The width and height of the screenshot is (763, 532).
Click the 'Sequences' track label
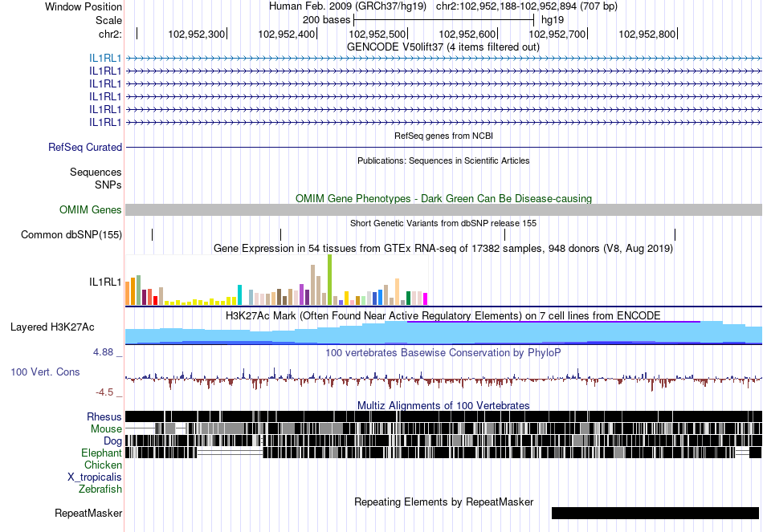coord(96,173)
